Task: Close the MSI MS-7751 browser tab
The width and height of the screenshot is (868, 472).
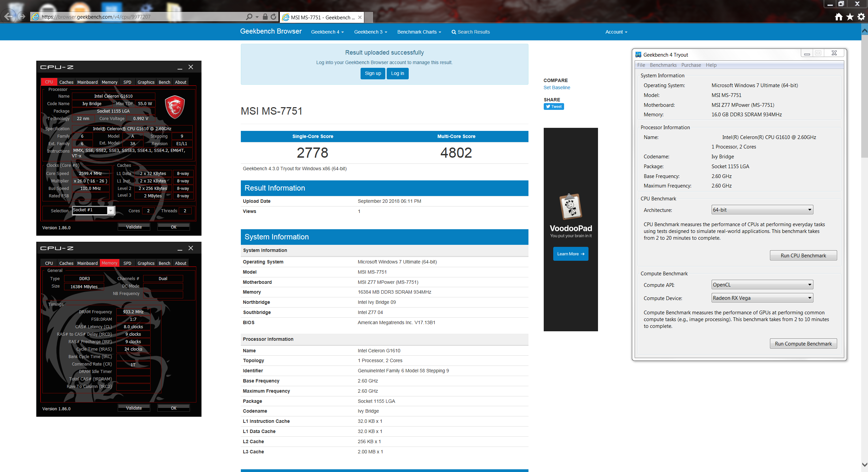Action: pyautogui.click(x=360, y=17)
